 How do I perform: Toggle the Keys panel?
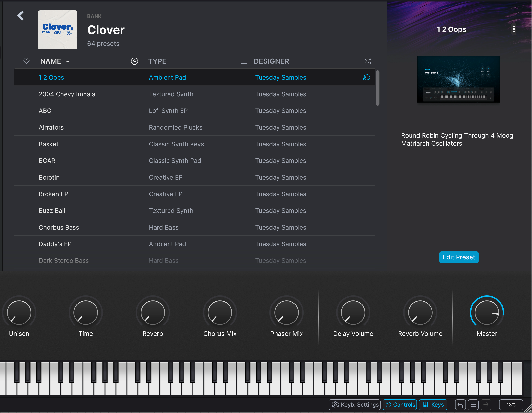pyautogui.click(x=433, y=405)
